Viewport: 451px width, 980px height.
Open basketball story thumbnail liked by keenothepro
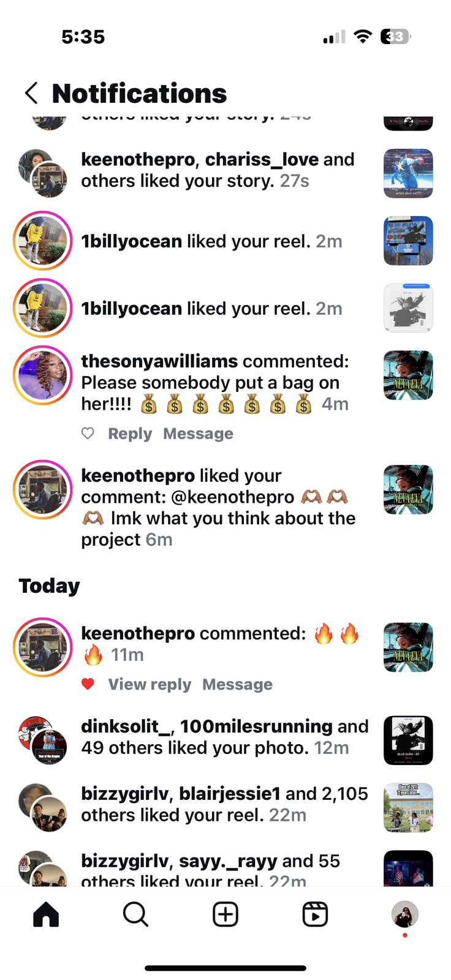408,173
